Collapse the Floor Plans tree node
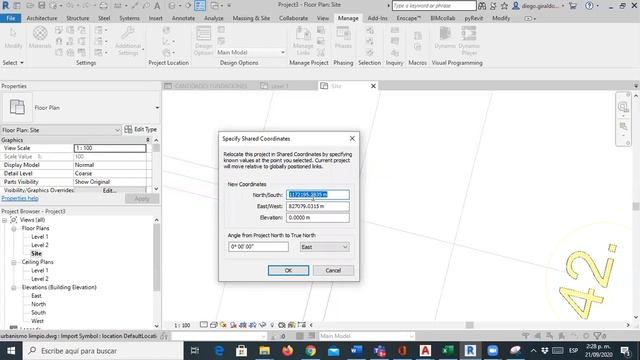640x360 pixels. coord(13,229)
